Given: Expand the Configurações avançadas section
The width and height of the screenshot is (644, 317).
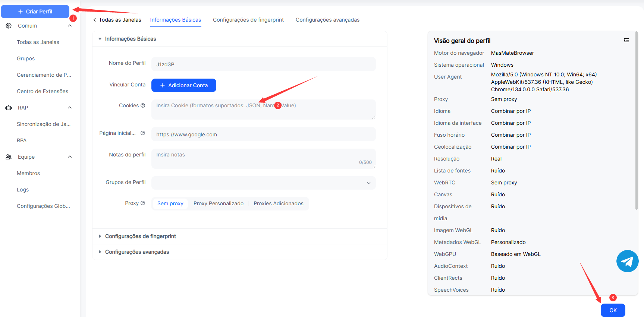Looking at the screenshot, I should point(137,252).
